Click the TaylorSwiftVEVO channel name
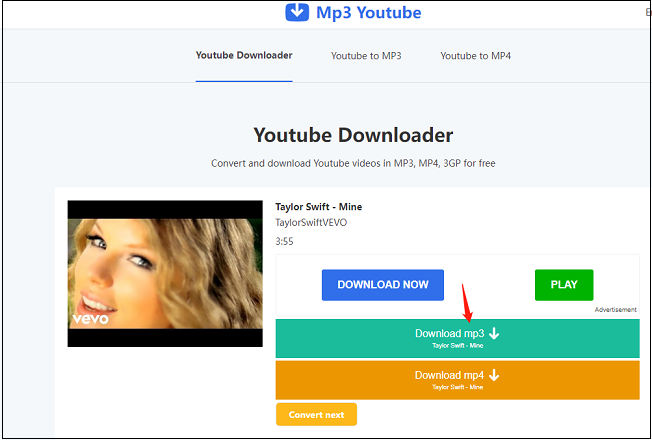Viewport: 652px width, 440px height. (311, 222)
